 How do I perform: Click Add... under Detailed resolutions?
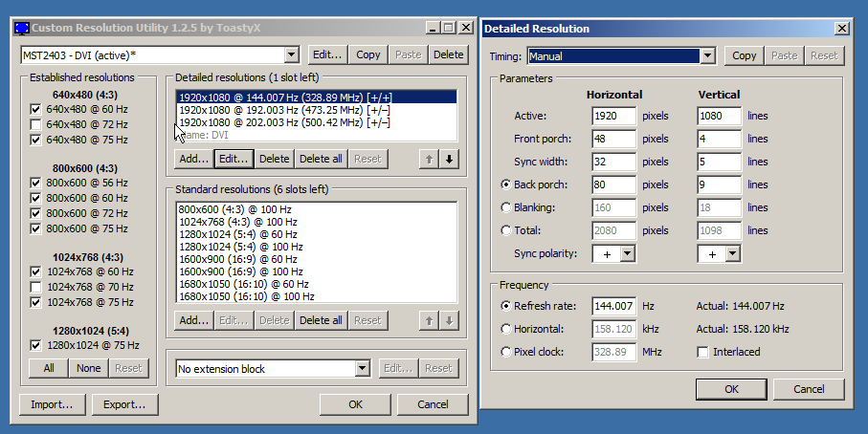(x=193, y=159)
